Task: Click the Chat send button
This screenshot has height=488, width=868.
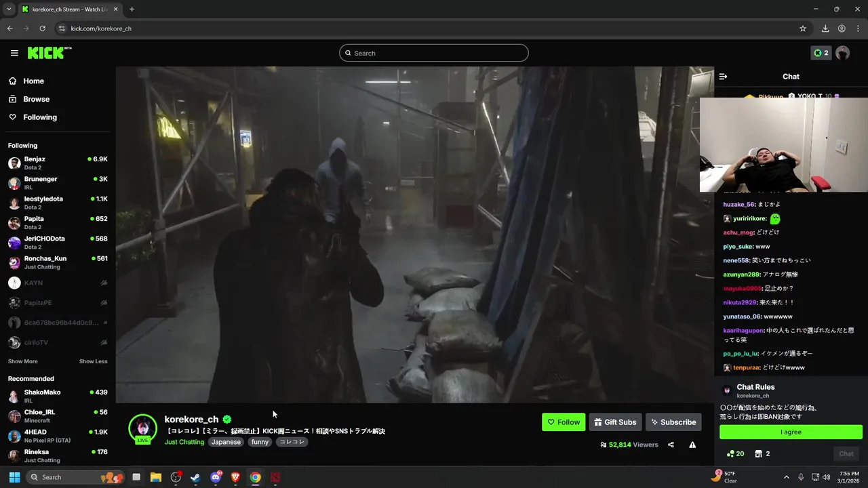Action: (846, 453)
